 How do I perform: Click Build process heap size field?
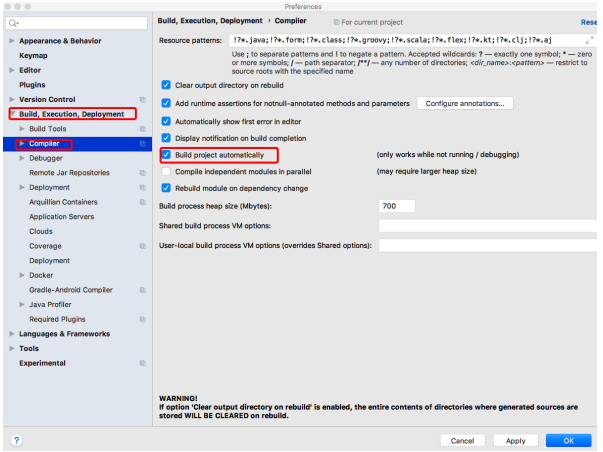(397, 206)
